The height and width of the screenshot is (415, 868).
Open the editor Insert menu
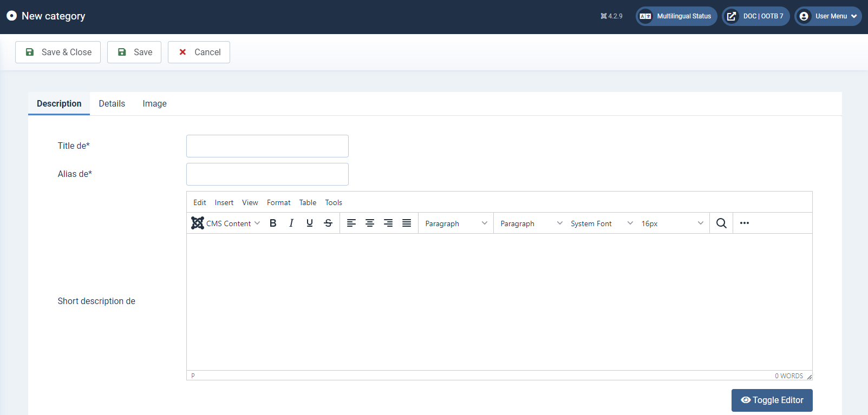coord(224,202)
